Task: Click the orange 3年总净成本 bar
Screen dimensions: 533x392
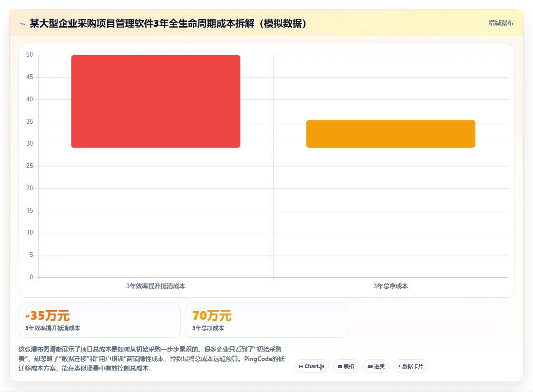Action: [391, 134]
